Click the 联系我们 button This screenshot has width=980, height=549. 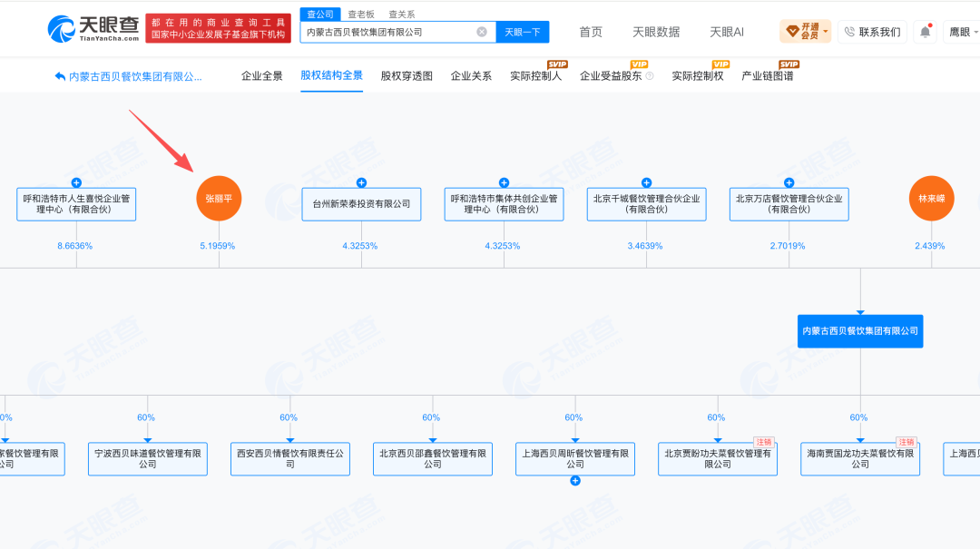pos(873,32)
